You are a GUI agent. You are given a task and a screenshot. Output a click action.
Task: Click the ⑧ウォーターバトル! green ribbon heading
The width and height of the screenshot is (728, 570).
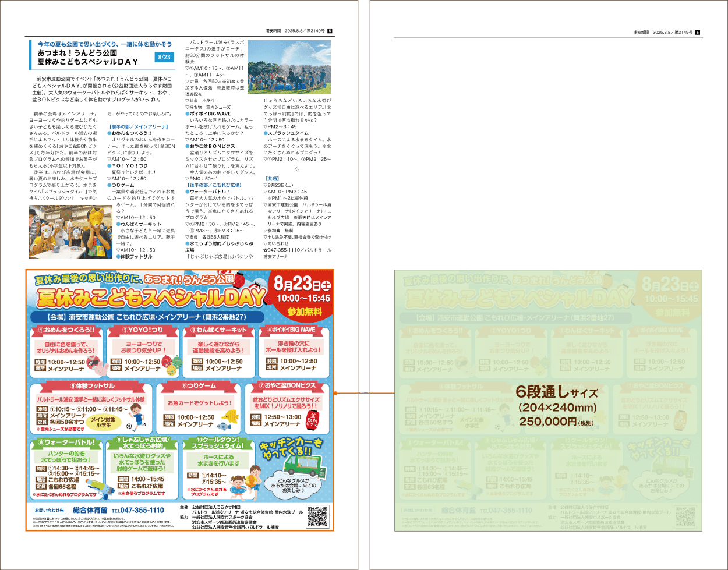click(x=65, y=442)
